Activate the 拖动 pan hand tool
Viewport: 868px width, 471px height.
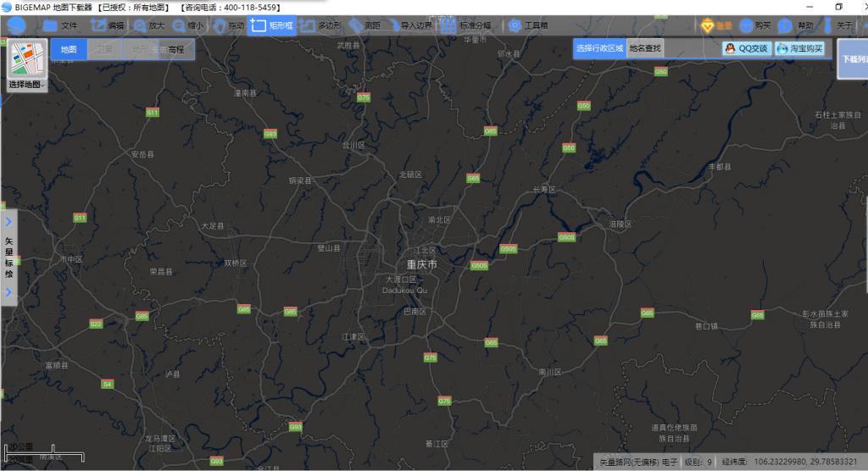229,25
